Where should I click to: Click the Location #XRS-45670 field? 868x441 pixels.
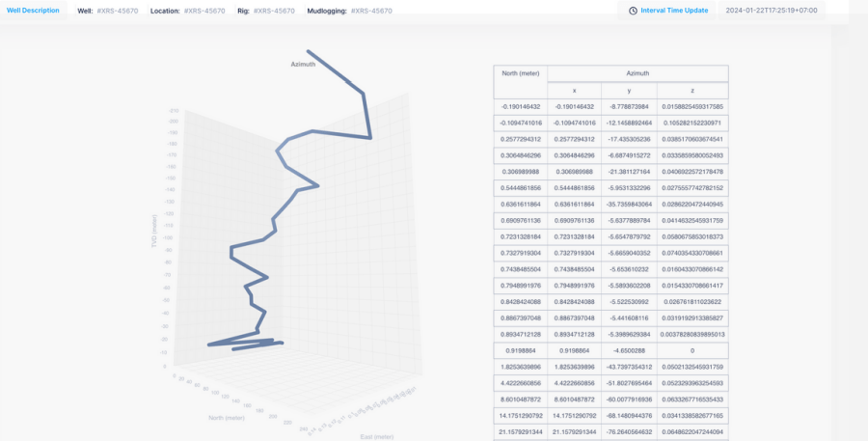coord(204,11)
